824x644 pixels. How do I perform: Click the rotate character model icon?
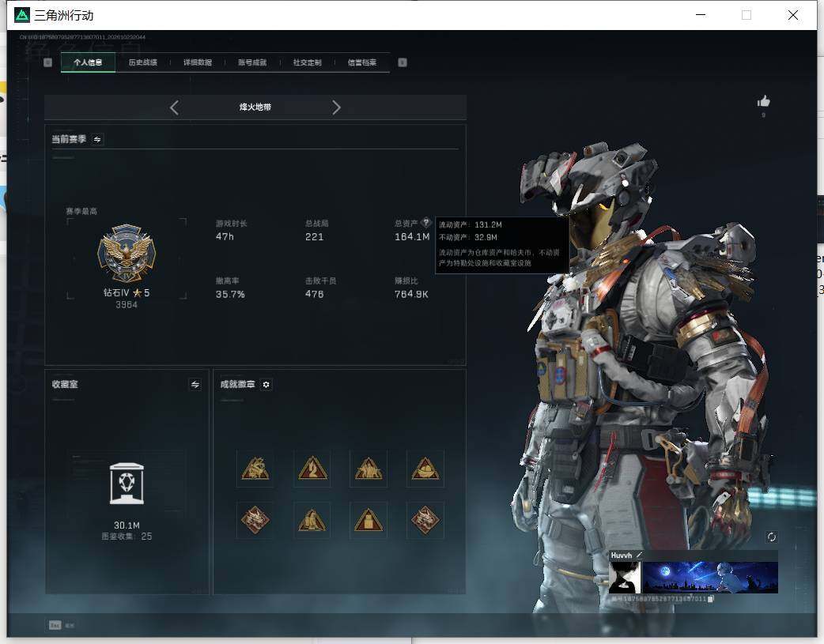[x=772, y=537]
